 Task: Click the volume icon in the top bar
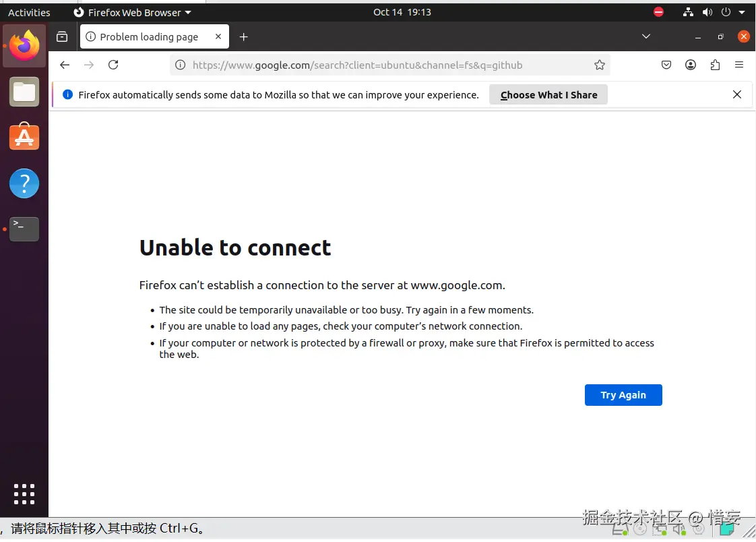point(707,12)
